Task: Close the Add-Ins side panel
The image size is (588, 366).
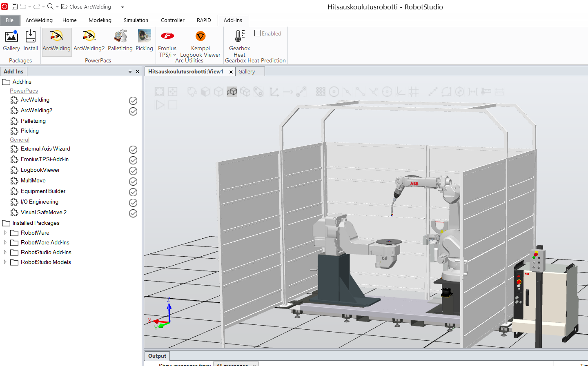Action: (x=138, y=71)
